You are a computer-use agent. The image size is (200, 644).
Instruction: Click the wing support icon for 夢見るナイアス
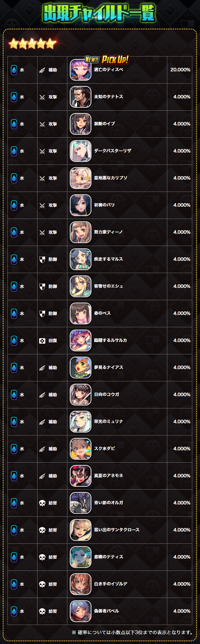tap(42, 368)
